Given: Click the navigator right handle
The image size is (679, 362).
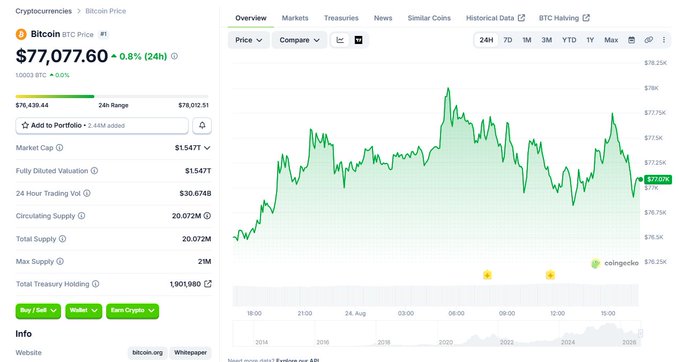Looking at the screenshot, I should [640, 333].
